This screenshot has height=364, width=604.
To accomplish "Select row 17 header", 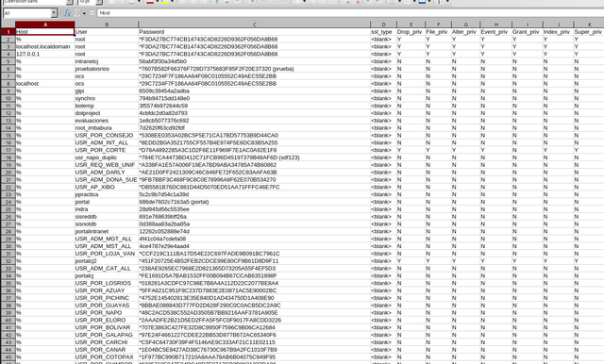I will (8, 150).
